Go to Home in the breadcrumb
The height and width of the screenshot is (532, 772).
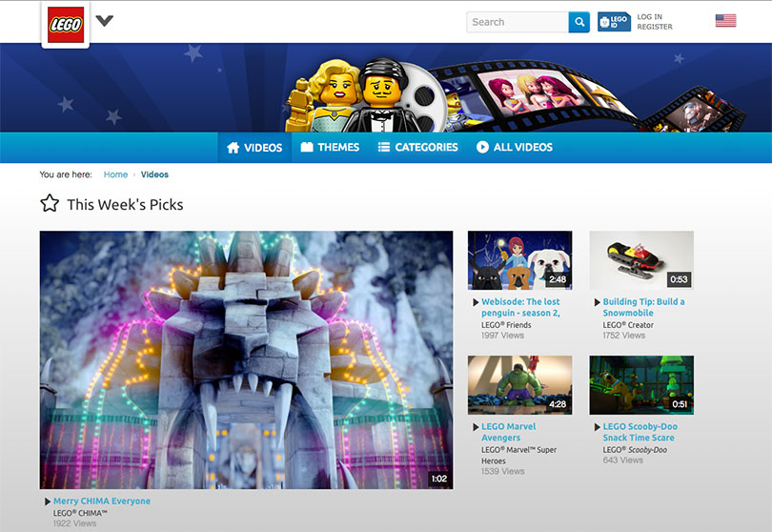(x=115, y=174)
